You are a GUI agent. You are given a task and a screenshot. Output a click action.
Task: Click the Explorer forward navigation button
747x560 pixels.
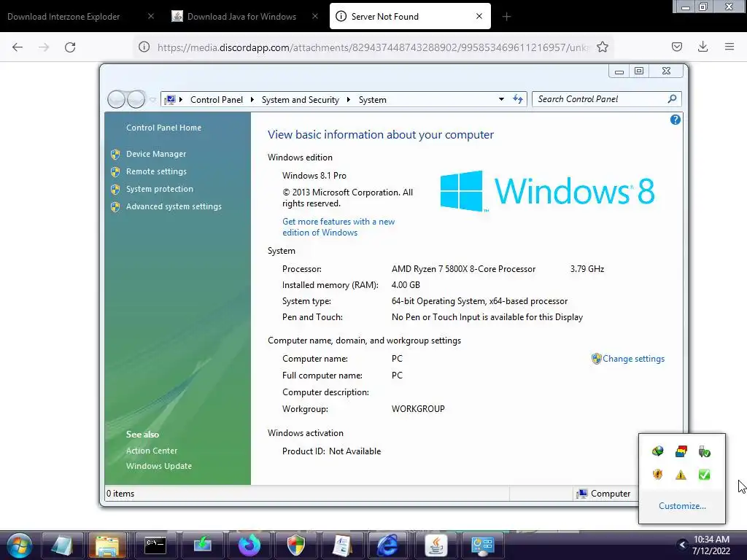click(x=136, y=99)
